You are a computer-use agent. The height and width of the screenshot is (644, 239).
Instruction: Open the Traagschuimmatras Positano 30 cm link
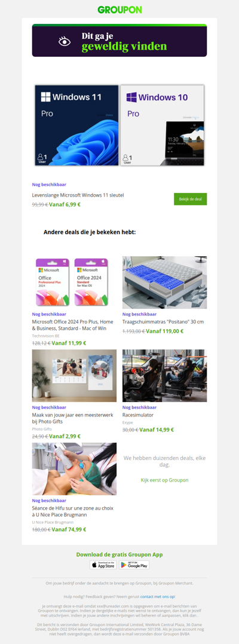(163, 322)
